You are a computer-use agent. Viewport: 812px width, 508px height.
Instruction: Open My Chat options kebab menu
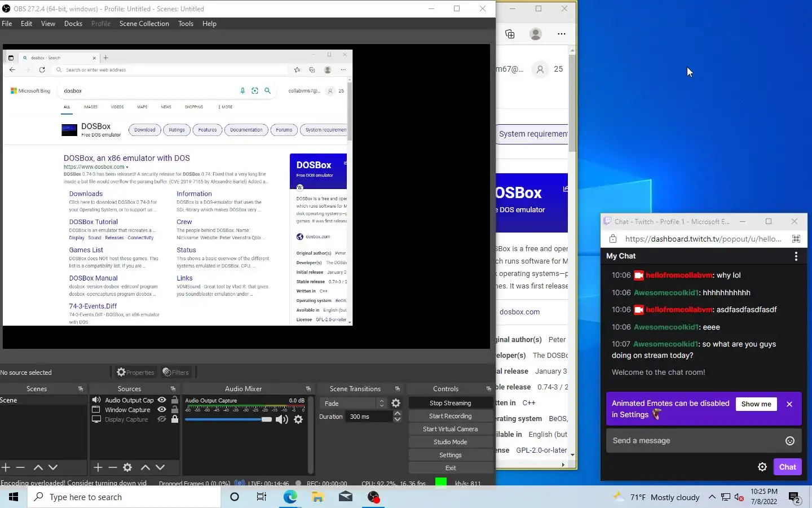tap(796, 256)
